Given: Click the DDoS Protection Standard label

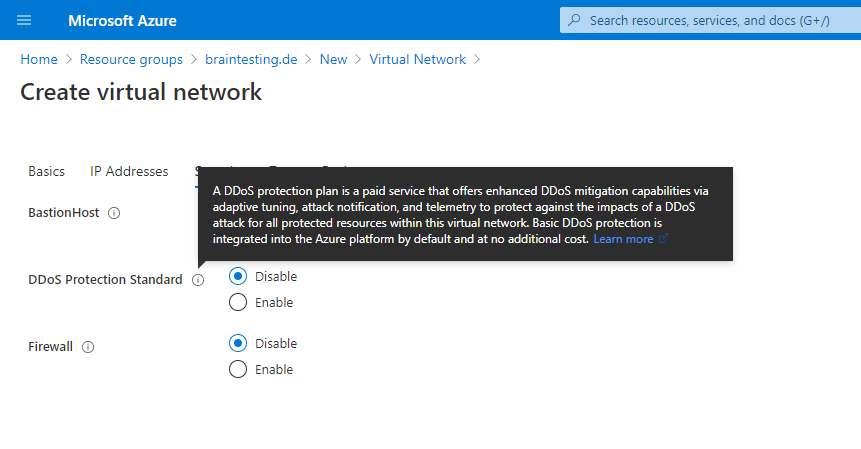Looking at the screenshot, I should (x=105, y=280).
